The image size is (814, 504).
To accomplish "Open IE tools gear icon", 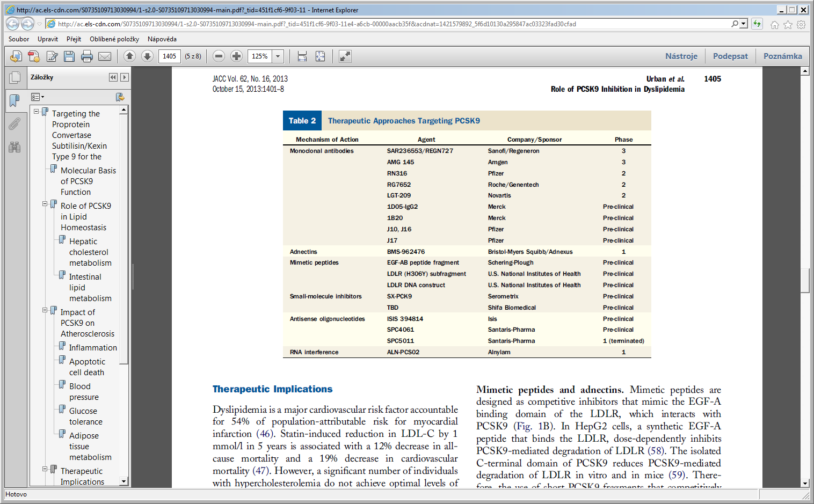I will [x=801, y=25].
